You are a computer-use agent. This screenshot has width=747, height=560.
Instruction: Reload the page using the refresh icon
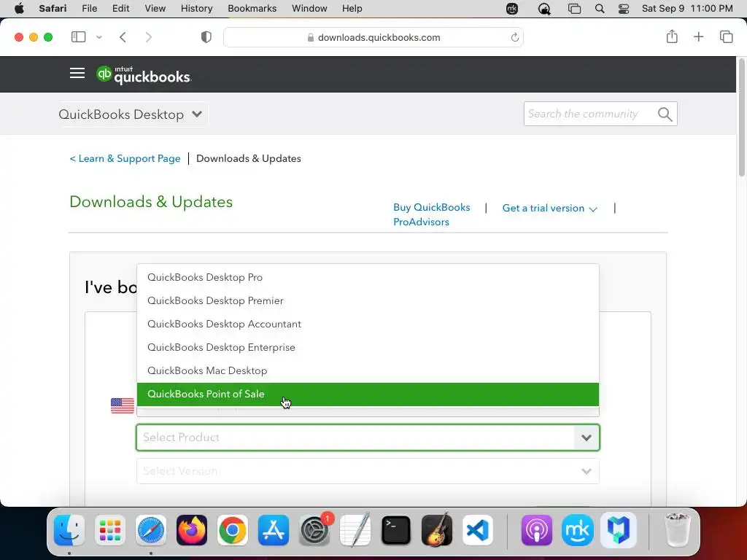click(x=514, y=37)
